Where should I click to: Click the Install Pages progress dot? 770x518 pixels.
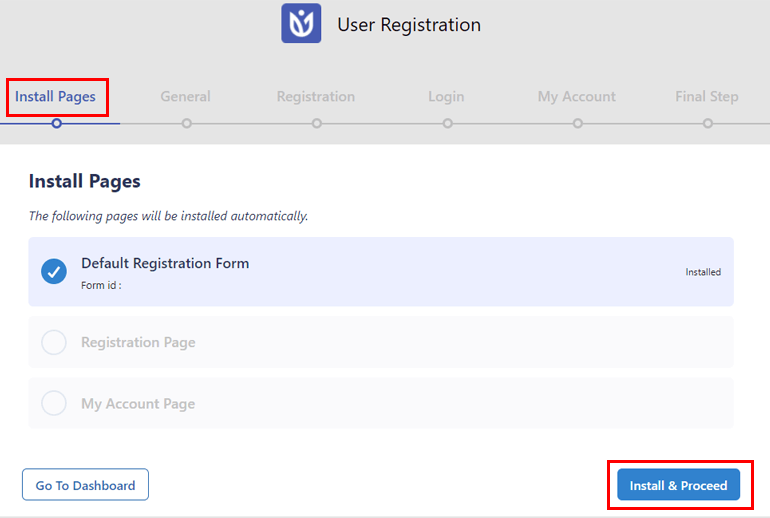pyautogui.click(x=56, y=123)
